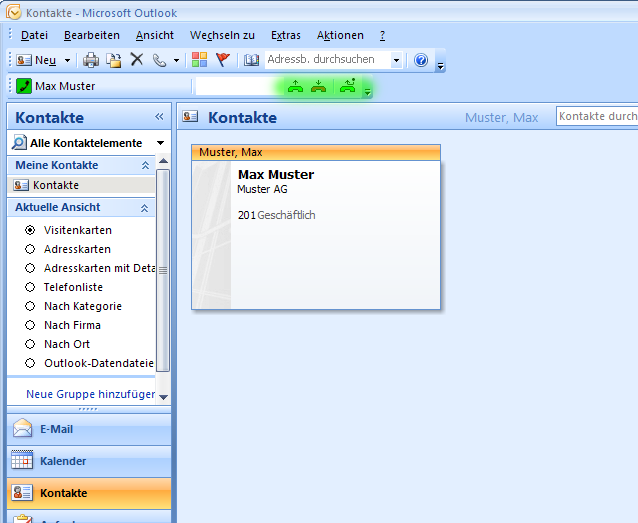Open the Bearbeiten menu

(x=92, y=35)
